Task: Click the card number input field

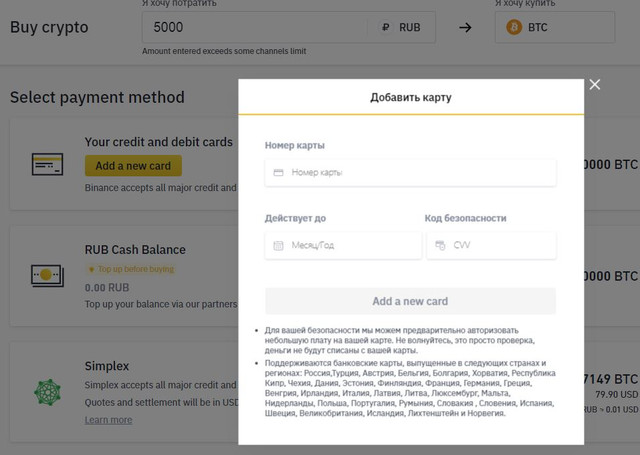Action: (410, 173)
